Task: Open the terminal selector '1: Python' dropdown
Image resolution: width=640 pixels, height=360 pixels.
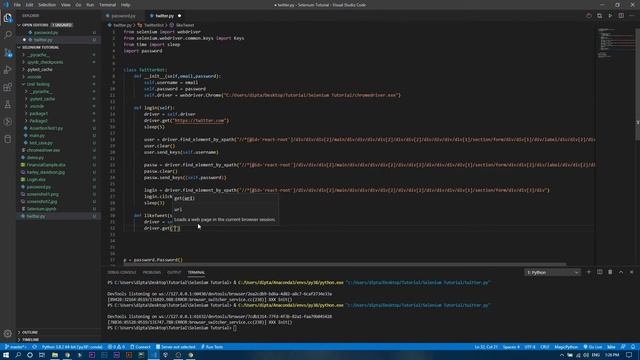Action: [552, 272]
